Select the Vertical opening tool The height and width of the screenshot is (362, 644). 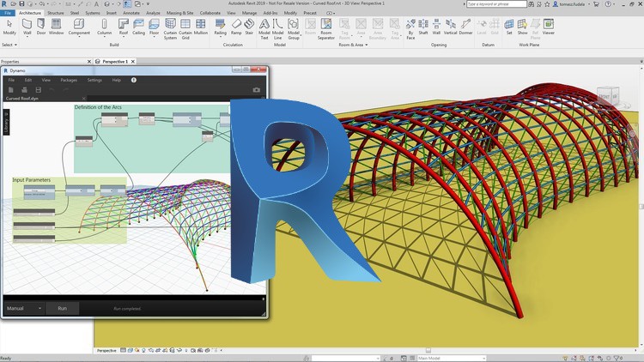click(x=451, y=27)
